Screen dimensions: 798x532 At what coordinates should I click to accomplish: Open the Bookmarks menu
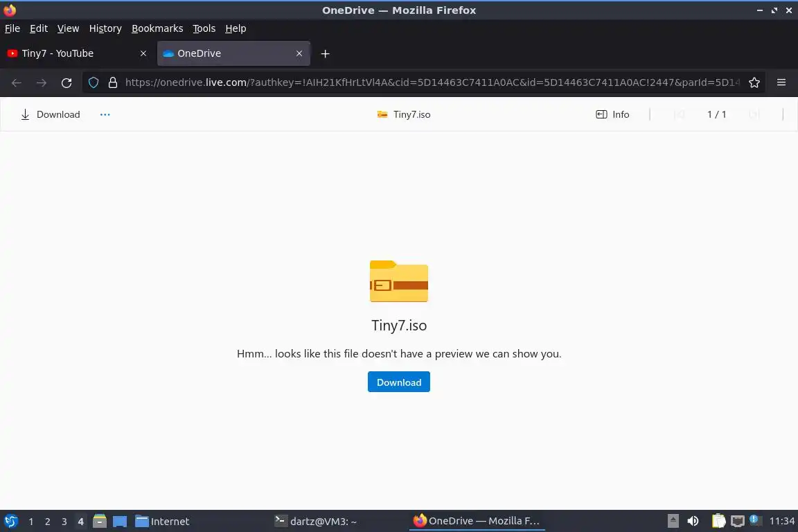coord(157,28)
